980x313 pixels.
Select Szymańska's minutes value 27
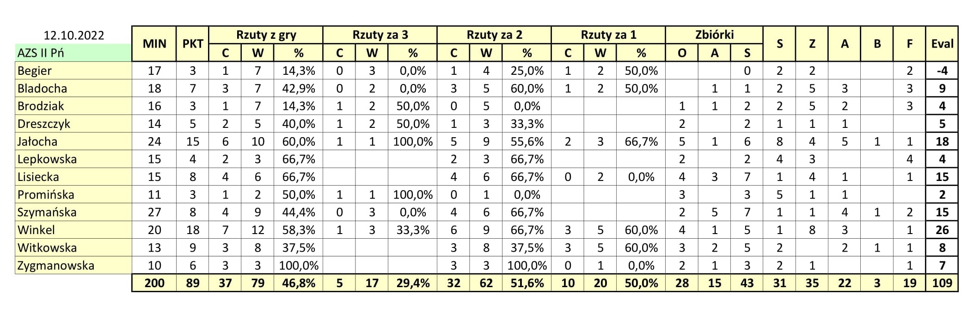point(154,212)
